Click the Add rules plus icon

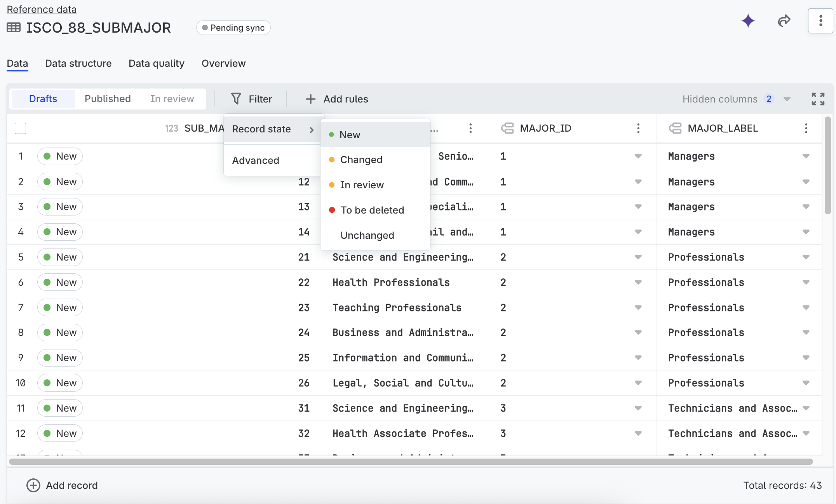pos(310,99)
